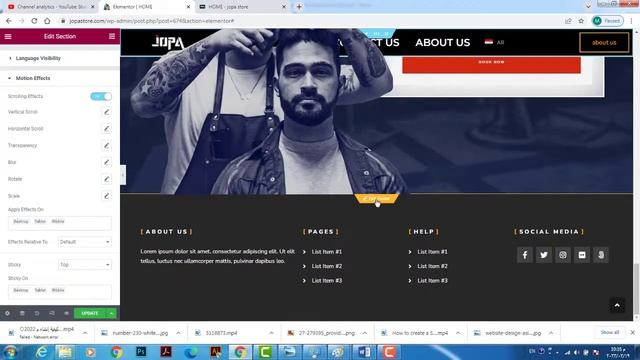Click the JOPA logo in the header

point(168,42)
